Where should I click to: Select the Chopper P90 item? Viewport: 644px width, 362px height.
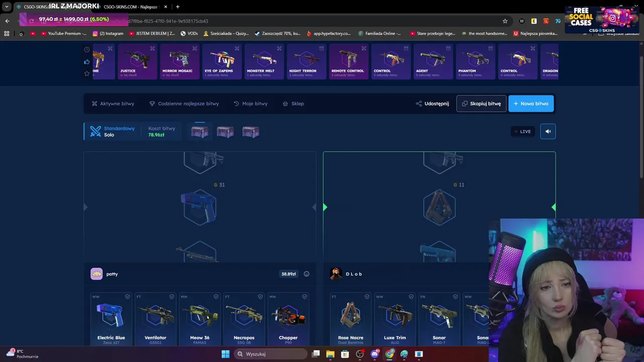click(x=288, y=319)
